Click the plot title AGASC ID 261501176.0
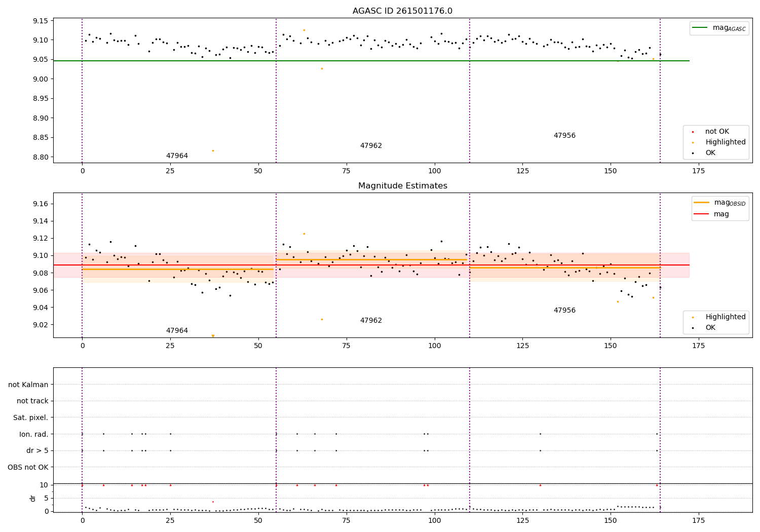Viewport: 760px width, 532px height. pyautogui.click(x=402, y=11)
